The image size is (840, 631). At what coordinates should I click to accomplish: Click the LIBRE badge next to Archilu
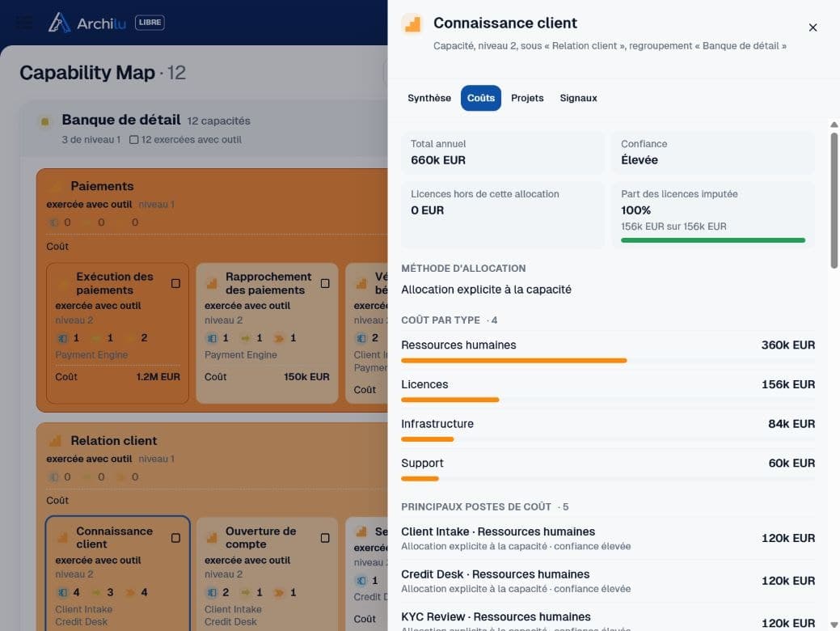(150, 23)
